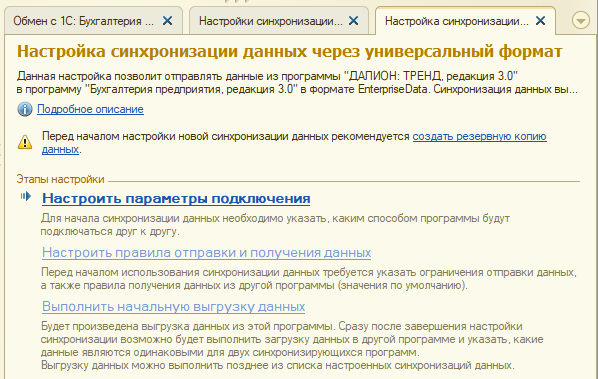Start Выполнить начальную выгрузку данных step
The height and width of the screenshot is (379, 598).
[x=174, y=307]
